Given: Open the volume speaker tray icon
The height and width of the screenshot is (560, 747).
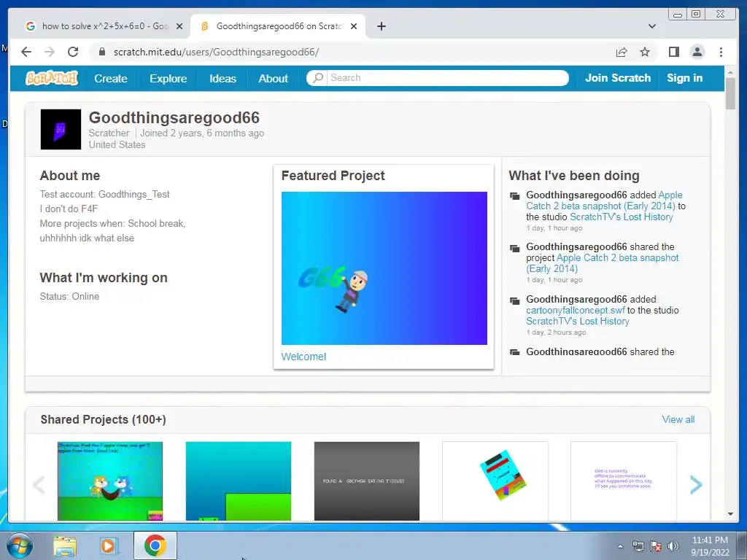Looking at the screenshot, I should click(x=673, y=546).
